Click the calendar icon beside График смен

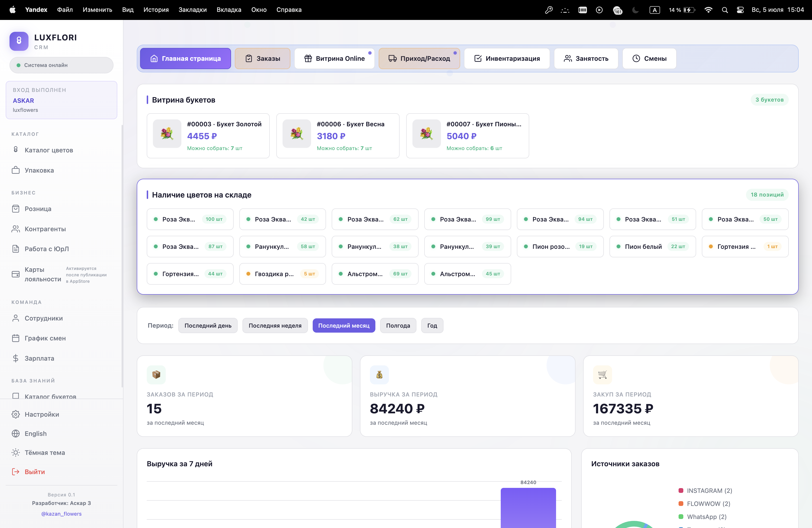[x=16, y=338]
